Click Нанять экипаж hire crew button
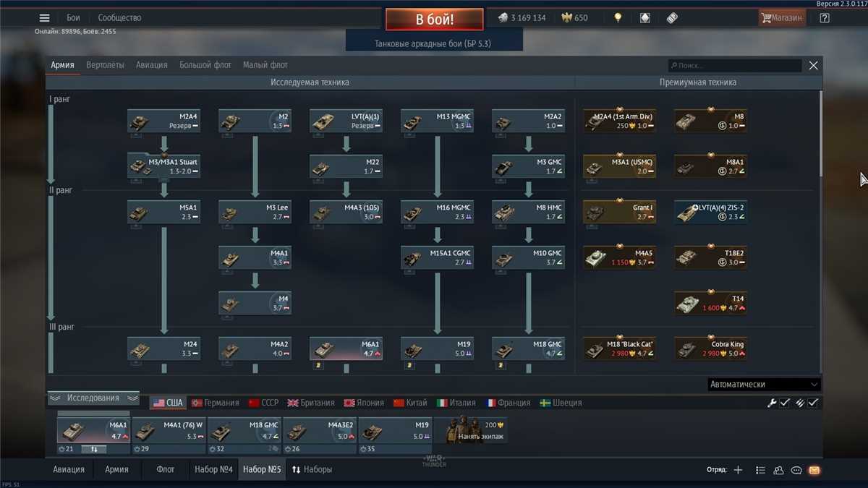 pos(470,431)
